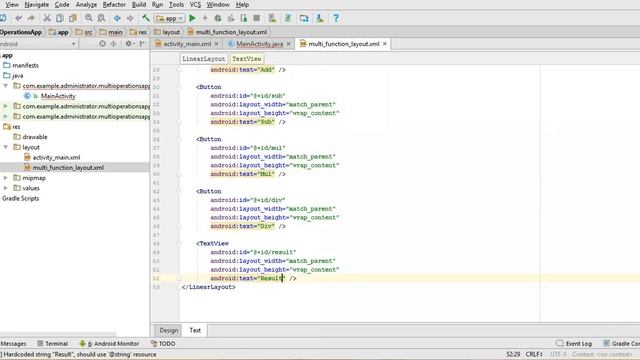Open the Messages tool window
Image resolution: width=640 pixels, height=360 pixels.
(x=13, y=344)
